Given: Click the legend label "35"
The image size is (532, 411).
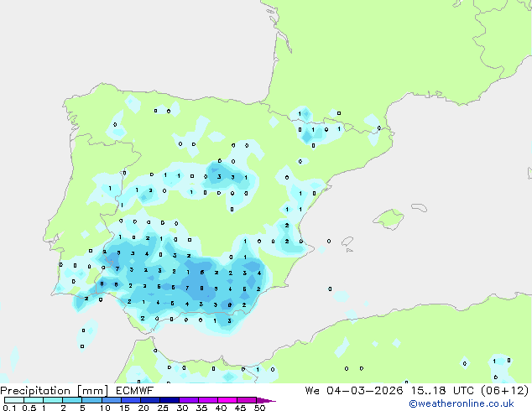Looking at the screenshot, I should [201, 408].
